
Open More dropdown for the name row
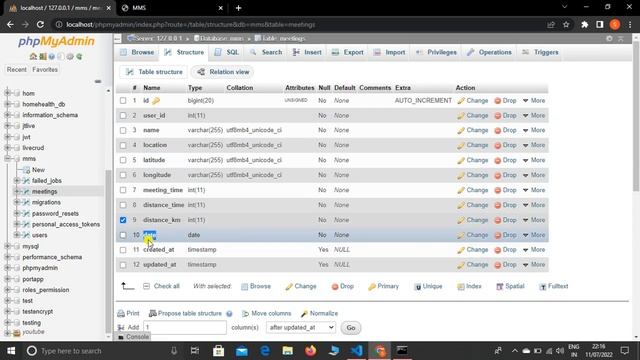tap(534, 130)
